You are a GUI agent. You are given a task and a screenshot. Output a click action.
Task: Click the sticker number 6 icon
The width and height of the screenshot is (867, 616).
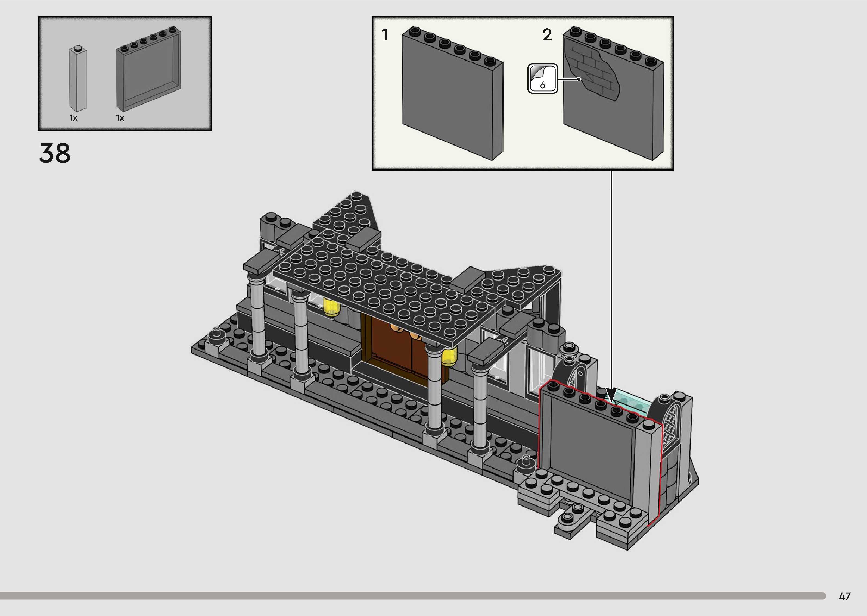coord(542,78)
